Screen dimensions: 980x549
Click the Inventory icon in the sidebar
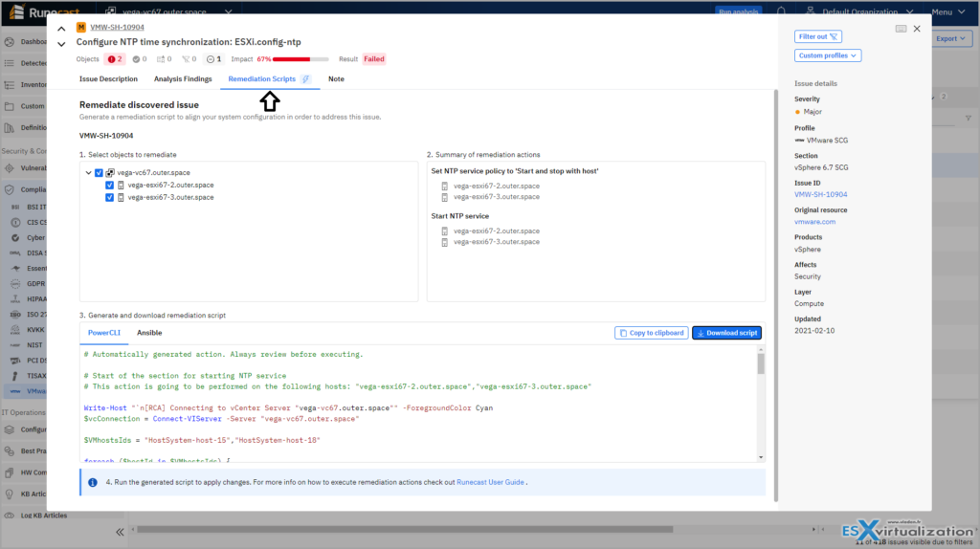point(10,84)
